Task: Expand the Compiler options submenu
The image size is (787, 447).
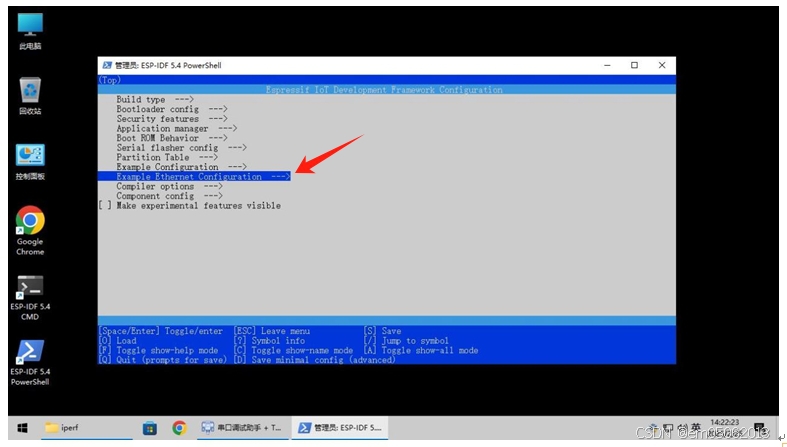Action: 170,186
